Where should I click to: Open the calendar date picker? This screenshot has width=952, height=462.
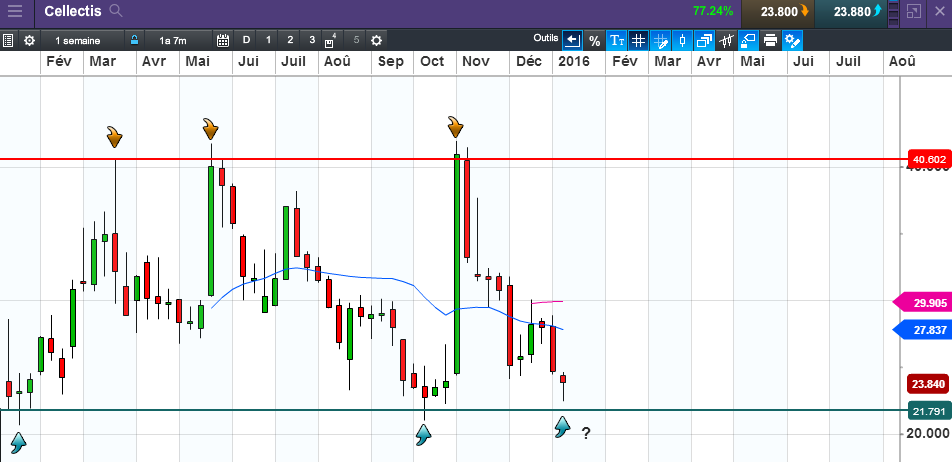point(223,41)
